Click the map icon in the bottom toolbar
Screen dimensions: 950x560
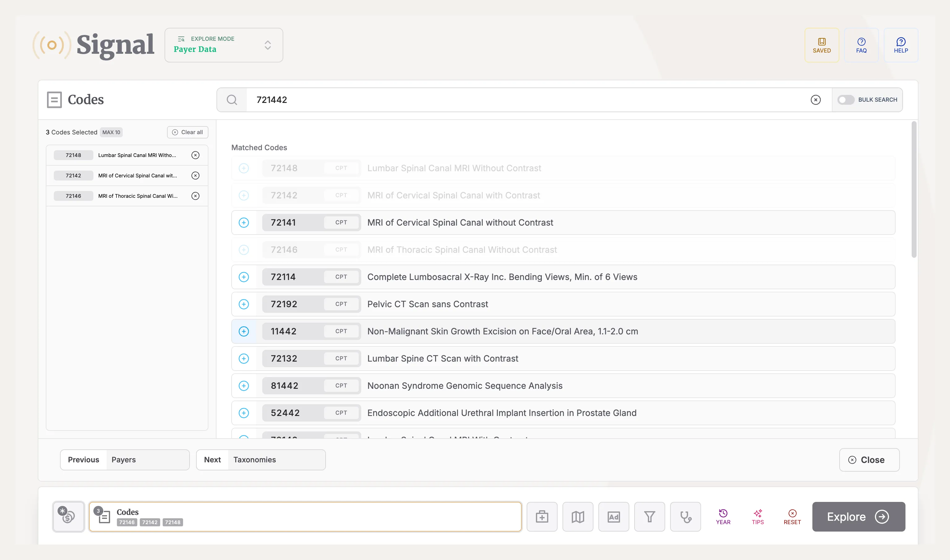click(578, 517)
